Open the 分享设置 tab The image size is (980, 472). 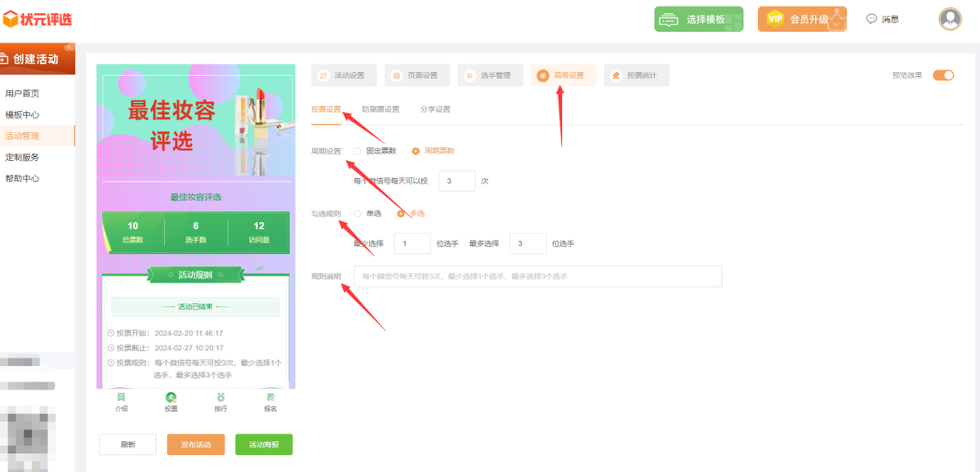click(x=435, y=109)
